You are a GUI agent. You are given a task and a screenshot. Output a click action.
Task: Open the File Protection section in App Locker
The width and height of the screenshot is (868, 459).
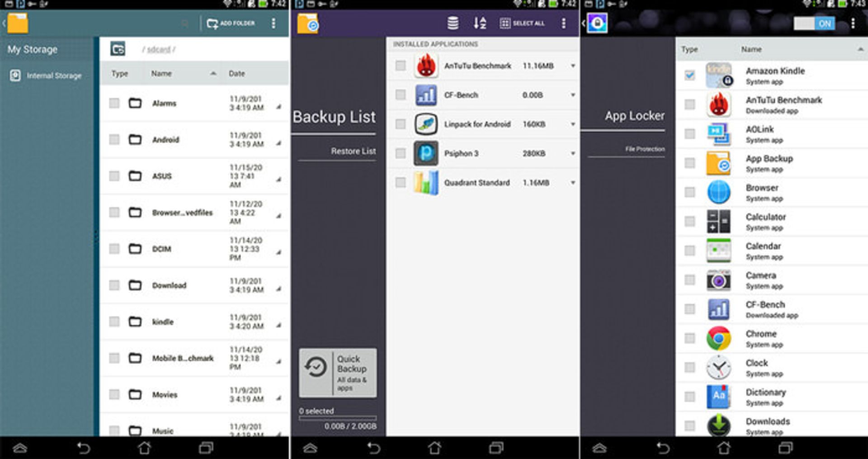[x=644, y=149]
